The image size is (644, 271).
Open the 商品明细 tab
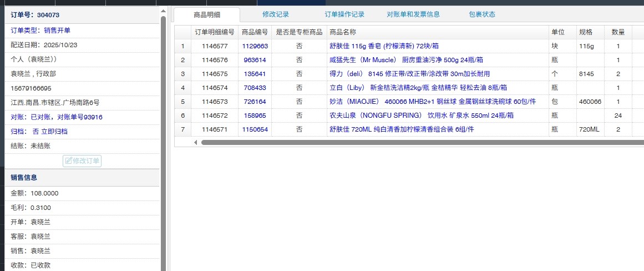pyautogui.click(x=207, y=15)
